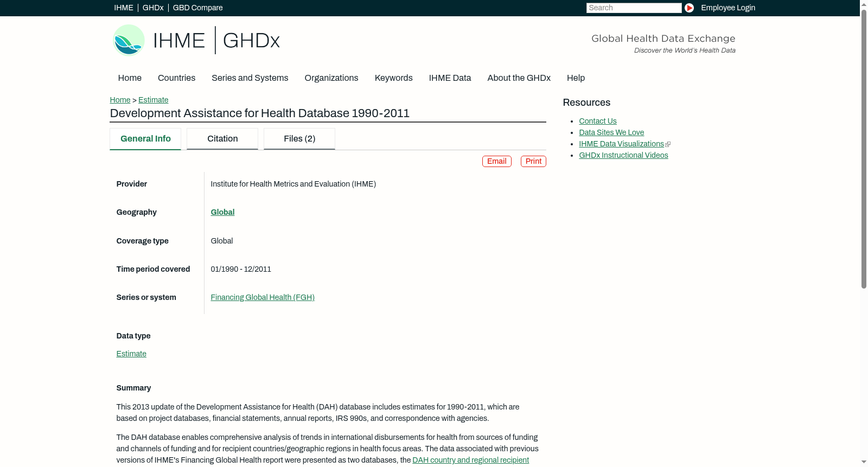Open IHME link in top bar
This screenshot has width=868, height=467.
[x=124, y=8]
